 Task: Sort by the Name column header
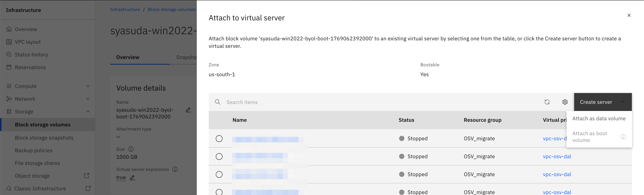pyautogui.click(x=239, y=120)
